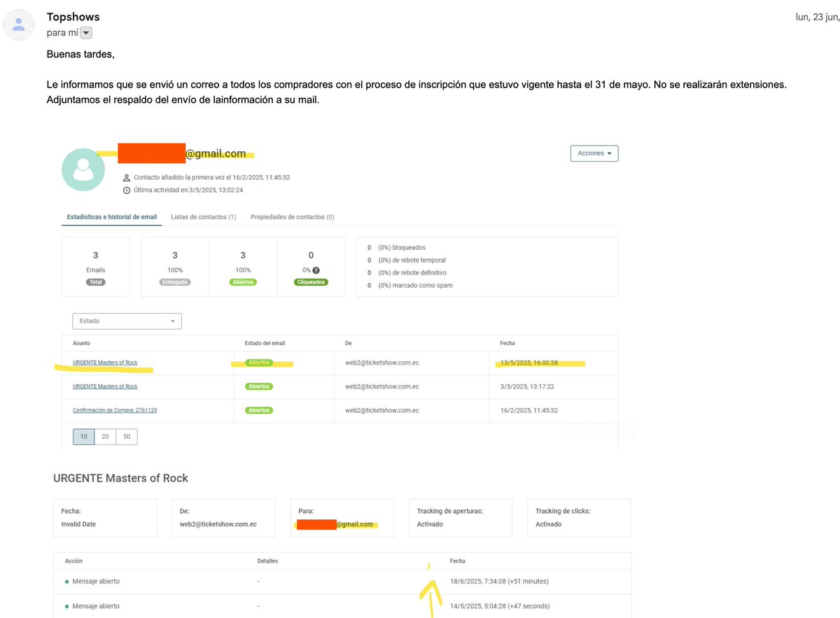Switch to 'Propiedades de contactos (0)' tab
This screenshot has height=618, width=840.
(x=293, y=217)
